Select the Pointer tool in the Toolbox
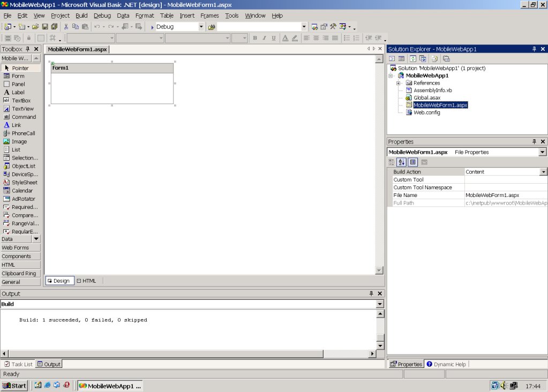 [x=20, y=68]
